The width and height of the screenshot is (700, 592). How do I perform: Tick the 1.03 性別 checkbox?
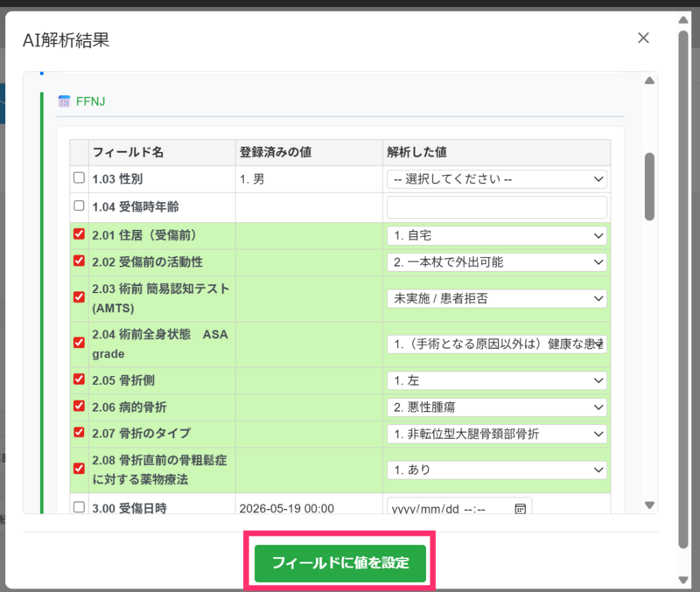pos(79,178)
